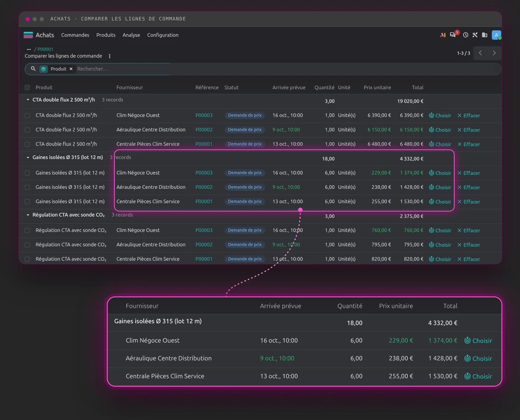
Task: Open the clock activities icon
Action: click(x=465, y=35)
